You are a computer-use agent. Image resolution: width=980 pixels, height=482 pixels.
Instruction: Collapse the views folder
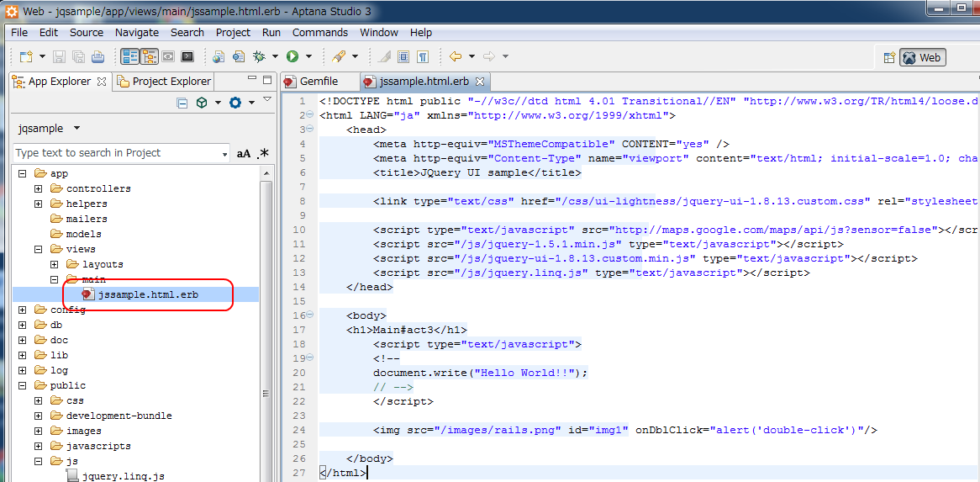pyautogui.click(x=38, y=250)
